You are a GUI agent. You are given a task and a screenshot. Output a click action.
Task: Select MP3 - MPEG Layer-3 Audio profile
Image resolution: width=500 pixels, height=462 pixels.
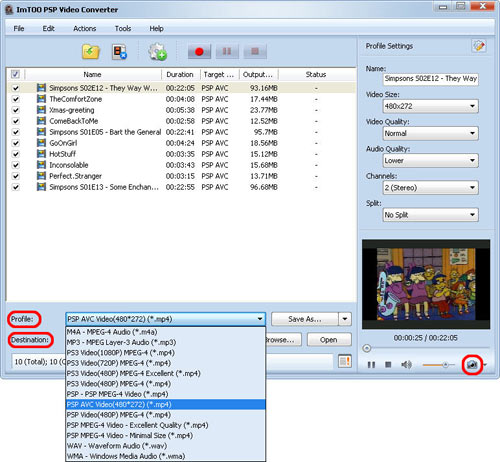pos(166,342)
